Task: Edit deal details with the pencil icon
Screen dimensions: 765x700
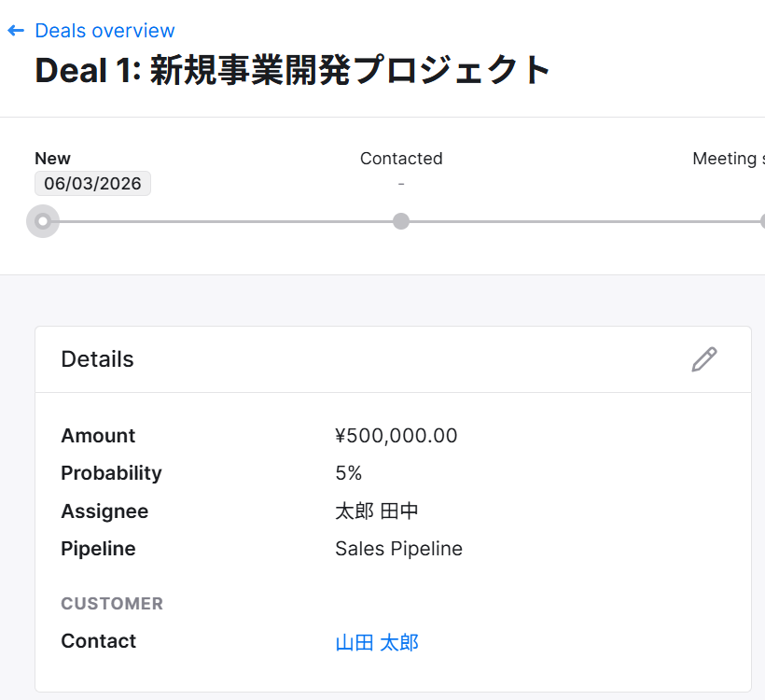Action: pyautogui.click(x=704, y=359)
